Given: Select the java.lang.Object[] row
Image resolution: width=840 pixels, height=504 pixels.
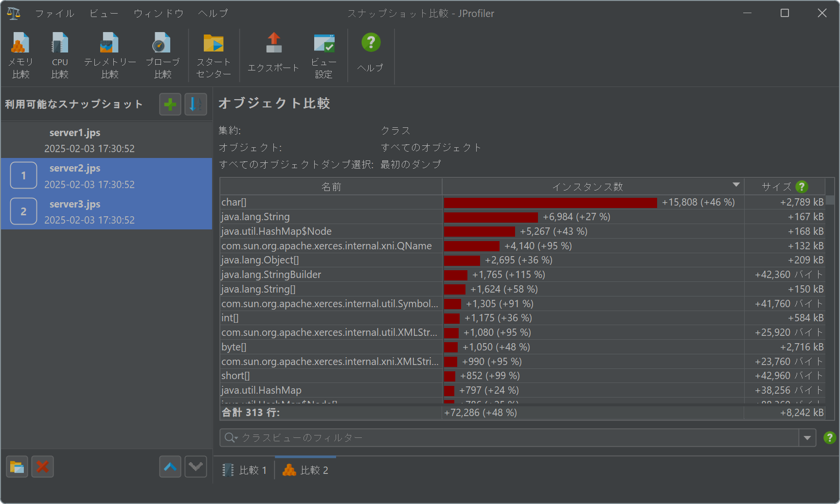Looking at the screenshot, I should pos(523,260).
